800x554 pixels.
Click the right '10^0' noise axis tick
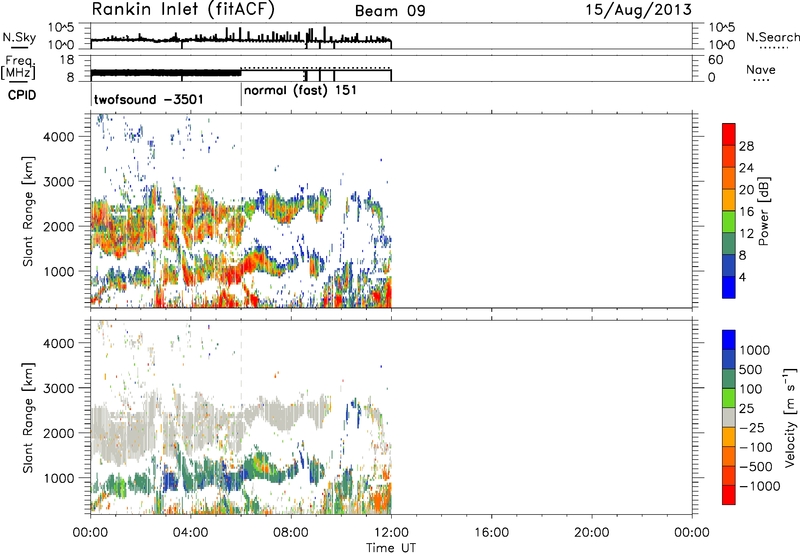click(722, 45)
